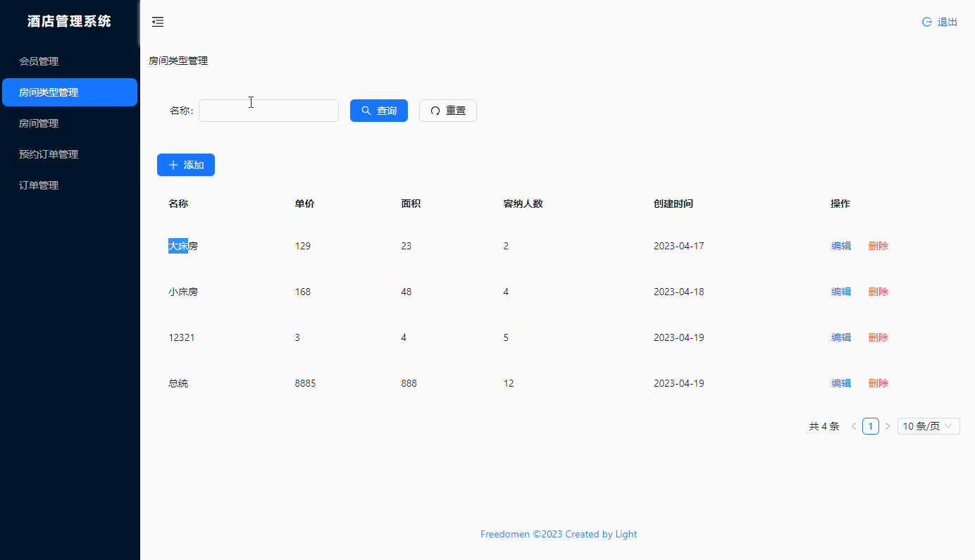The image size is (975, 560).
Task: Click the area 48 cell
Action: 406,292
